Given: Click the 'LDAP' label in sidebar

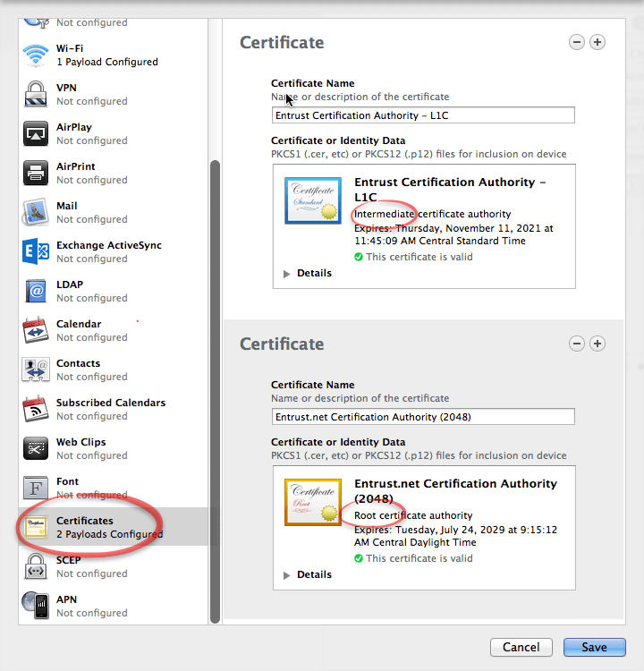Looking at the screenshot, I should click(x=70, y=285).
